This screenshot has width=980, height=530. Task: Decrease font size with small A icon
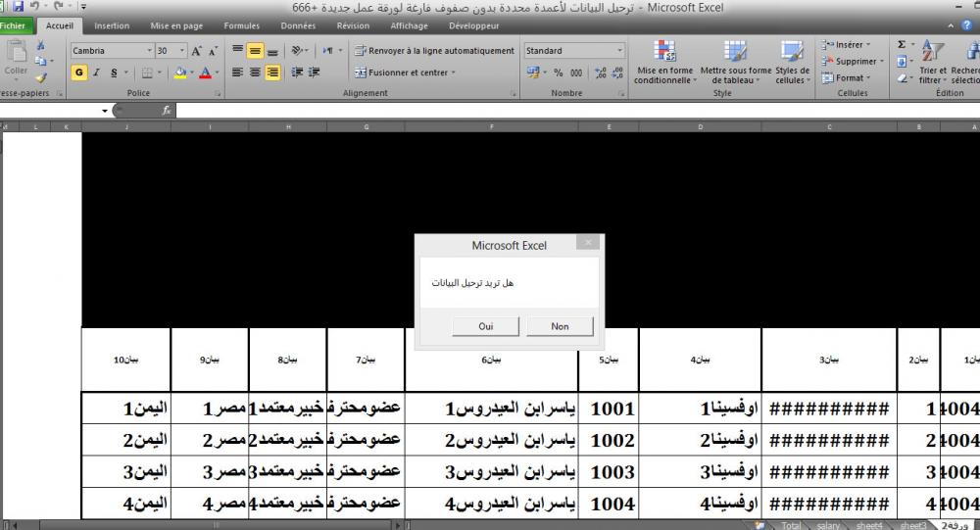tap(213, 51)
